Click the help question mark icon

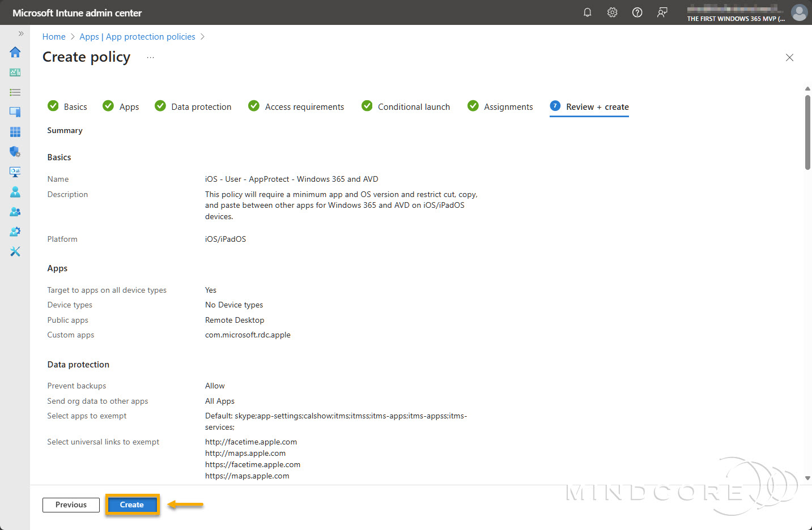click(x=637, y=12)
